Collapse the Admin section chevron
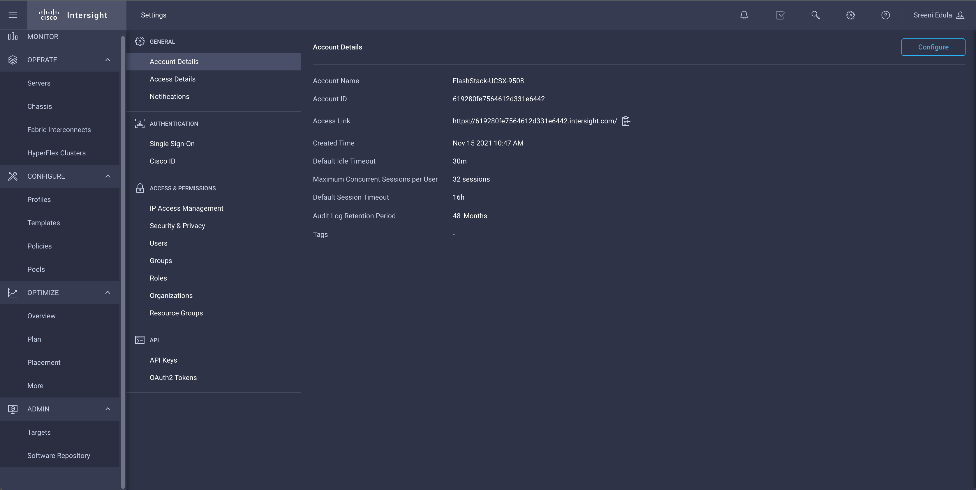The width and height of the screenshot is (976, 490). pyautogui.click(x=108, y=409)
